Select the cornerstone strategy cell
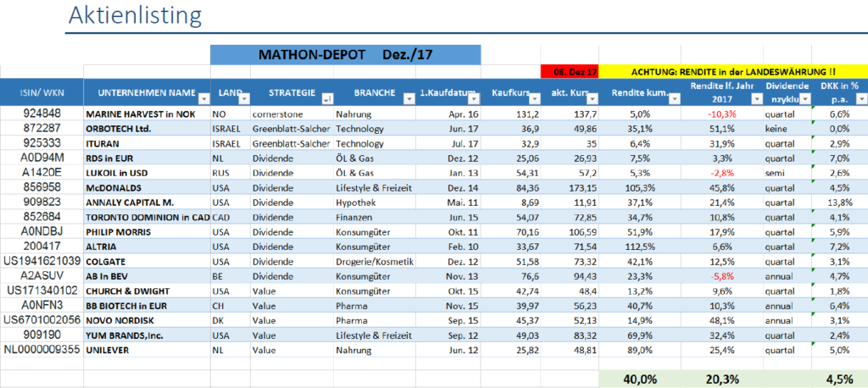Image resolution: width=868 pixels, height=388 pixels. (x=292, y=114)
